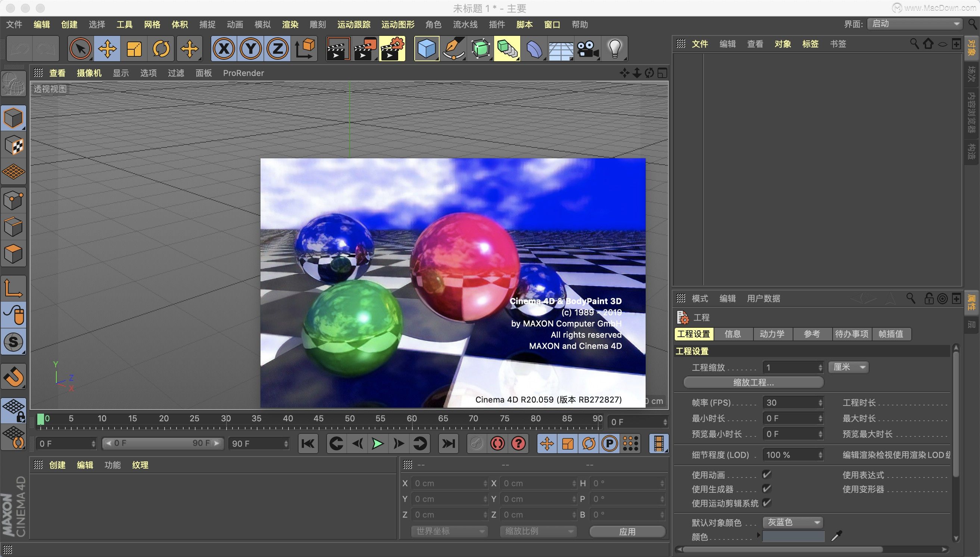Add a cube primitive object
This screenshot has height=557, width=980.
(x=426, y=49)
